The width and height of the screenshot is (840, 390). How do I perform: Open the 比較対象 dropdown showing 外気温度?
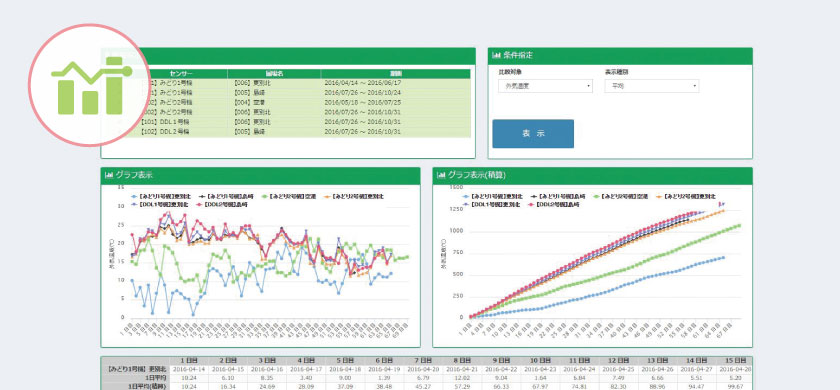pyautogui.click(x=545, y=86)
